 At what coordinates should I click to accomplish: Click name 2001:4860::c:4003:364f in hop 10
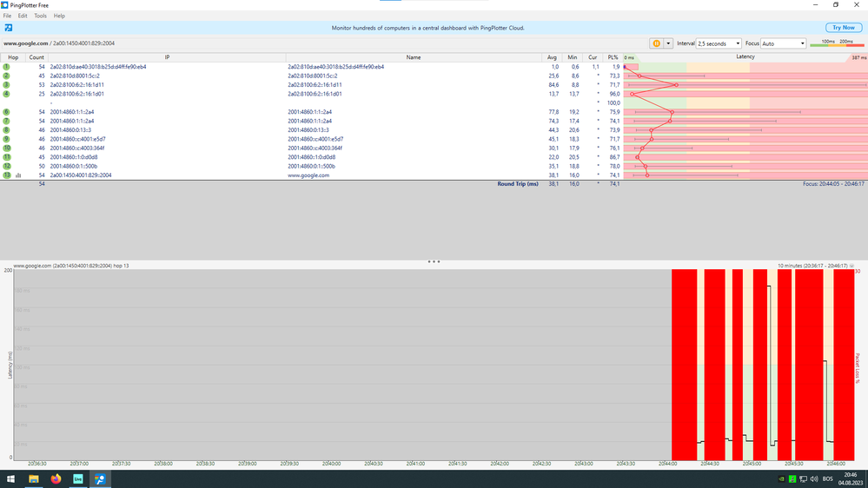[315, 148]
